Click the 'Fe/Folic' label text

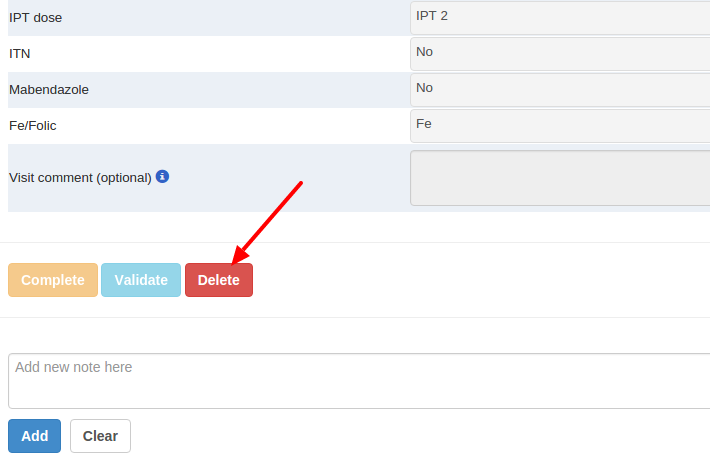(x=40, y=126)
